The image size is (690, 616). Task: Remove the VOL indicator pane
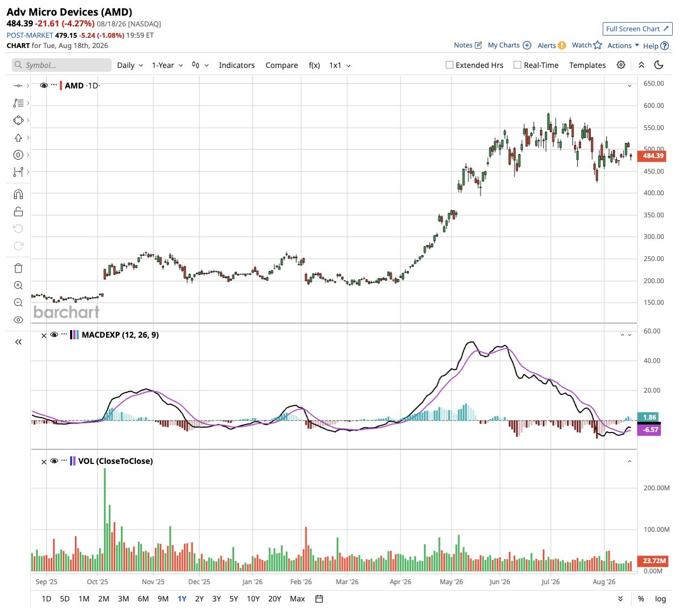click(x=44, y=462)
